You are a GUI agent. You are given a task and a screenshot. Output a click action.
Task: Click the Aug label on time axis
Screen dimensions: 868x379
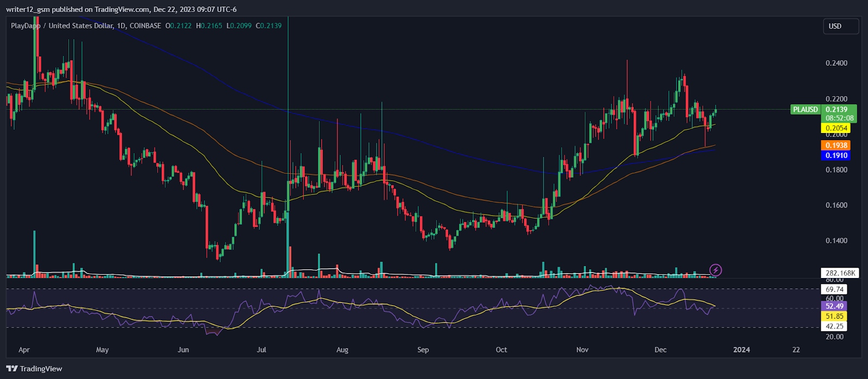coord(342,350)
